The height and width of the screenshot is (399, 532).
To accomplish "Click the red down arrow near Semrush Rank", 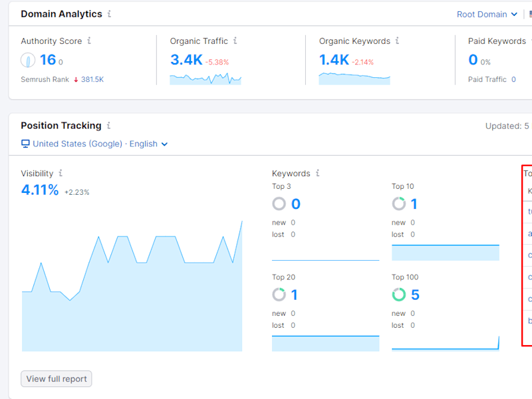I will [76, 80].
